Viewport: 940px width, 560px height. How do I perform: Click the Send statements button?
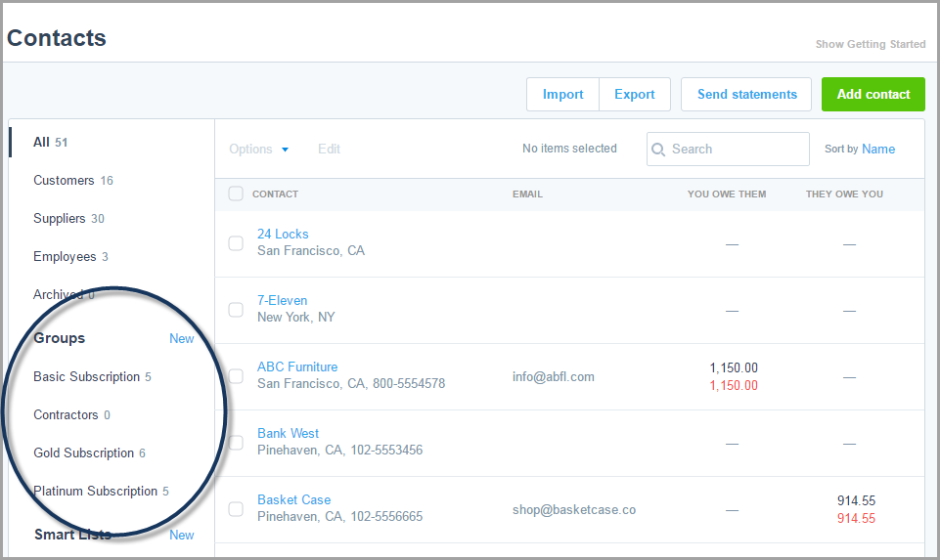(746, 94)
